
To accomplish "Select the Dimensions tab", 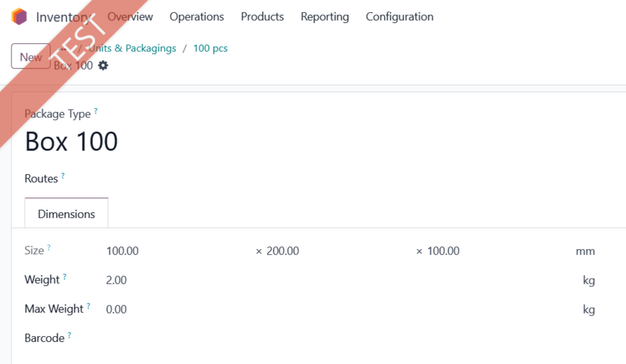I will (66, 213).
